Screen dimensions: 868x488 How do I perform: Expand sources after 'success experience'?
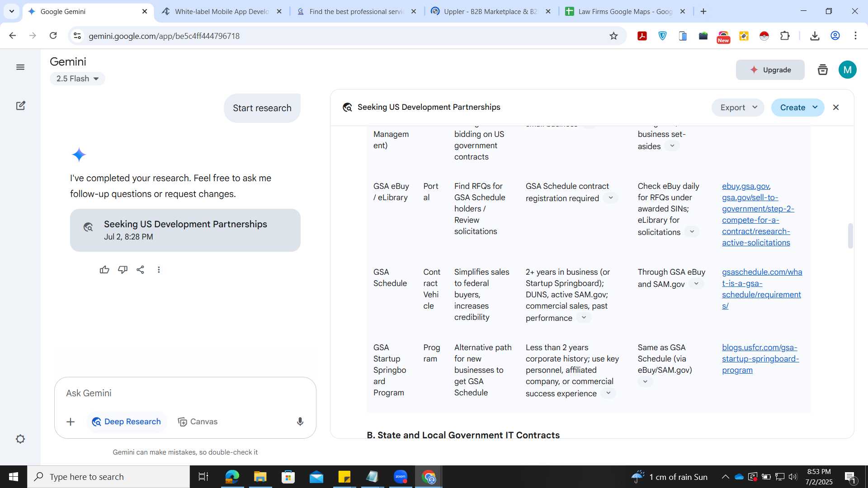click(x=608, y=393)
